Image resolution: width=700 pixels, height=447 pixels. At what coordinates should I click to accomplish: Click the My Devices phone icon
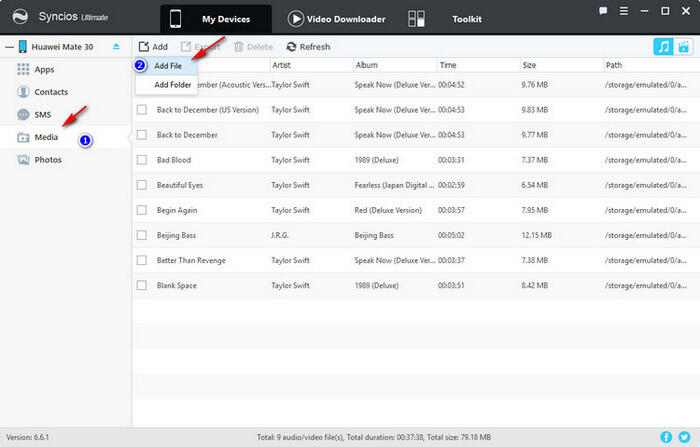[x=175, y=19]
